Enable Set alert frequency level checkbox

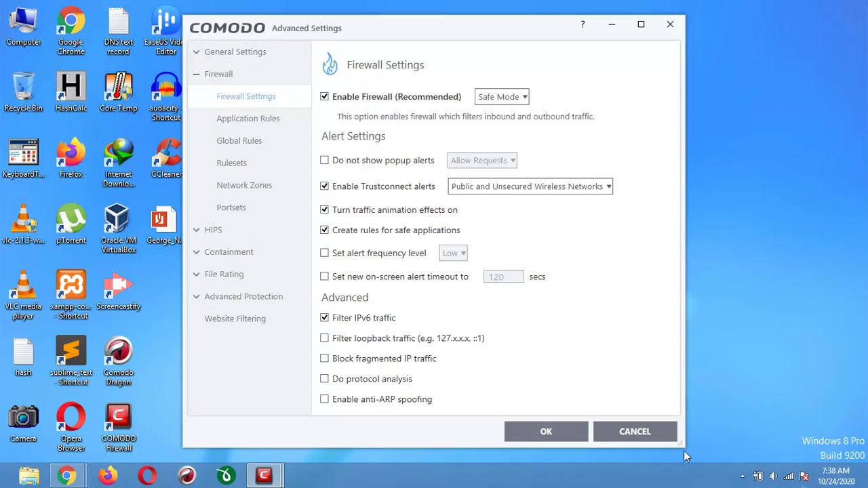(x=324, y=253)
